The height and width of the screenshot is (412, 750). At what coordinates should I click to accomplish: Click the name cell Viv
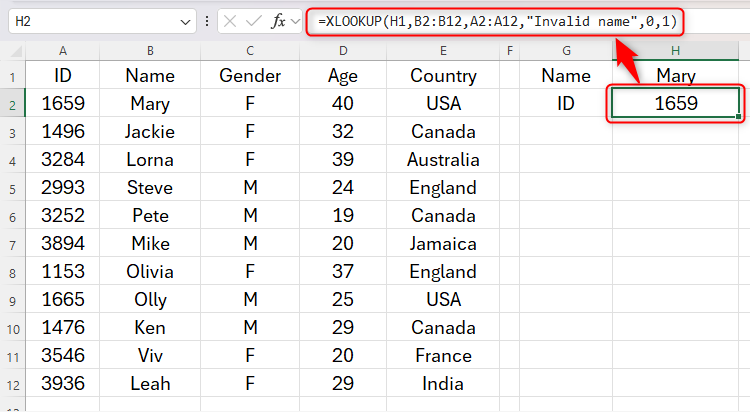pyautogui.click(x=150, y=355)
